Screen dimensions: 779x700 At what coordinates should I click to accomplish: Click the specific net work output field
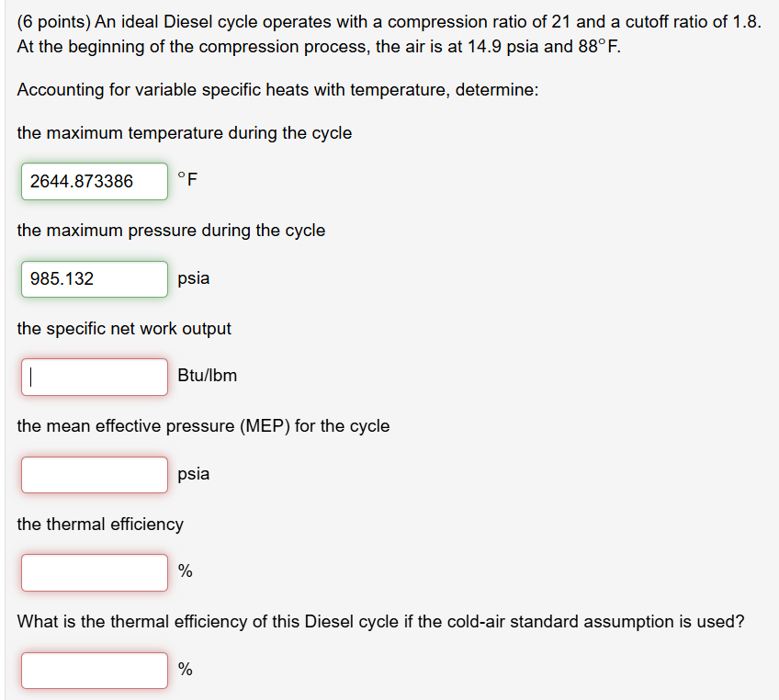[94, 377]
